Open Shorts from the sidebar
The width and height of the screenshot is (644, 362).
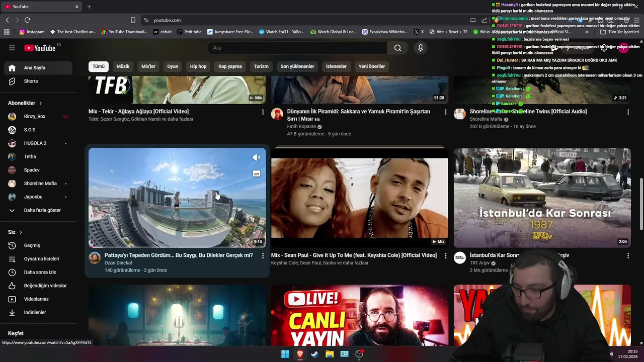pos(38,81)
